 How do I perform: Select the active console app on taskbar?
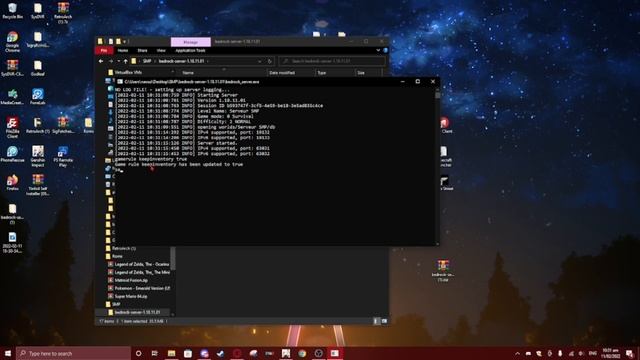coord(335,353)
